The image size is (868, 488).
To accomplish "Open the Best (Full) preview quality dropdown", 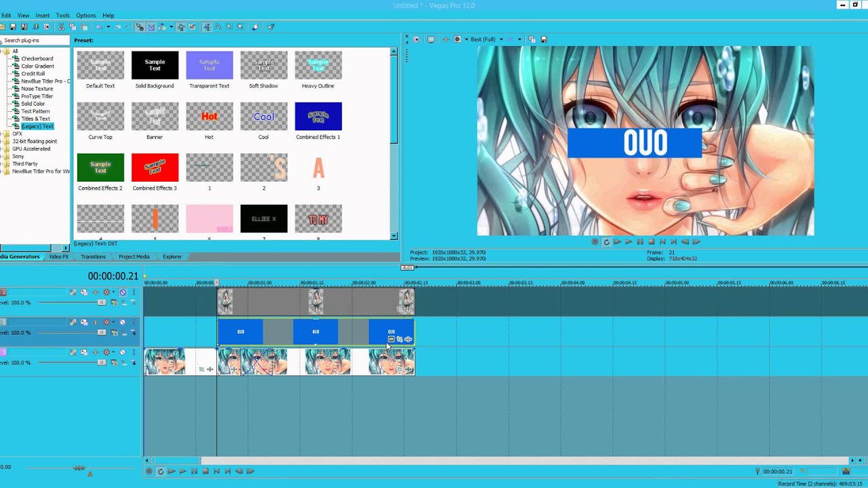I will pos(501,39).
